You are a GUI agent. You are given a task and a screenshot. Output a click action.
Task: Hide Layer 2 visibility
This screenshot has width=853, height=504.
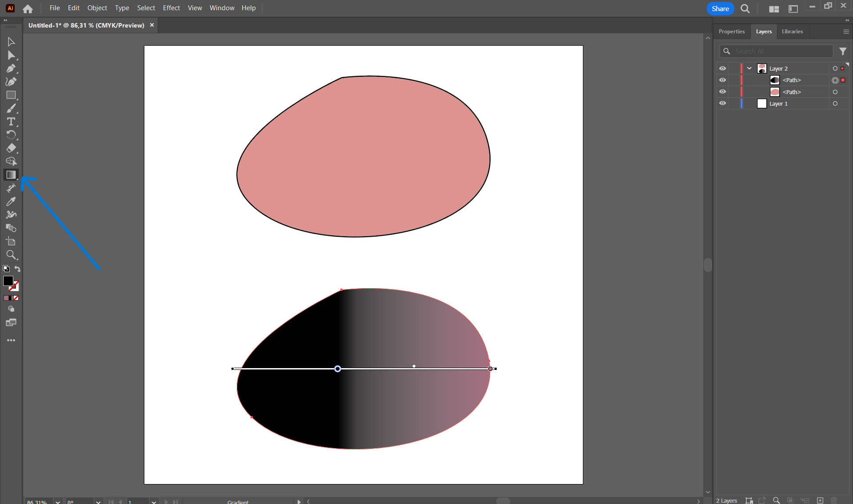(723, 68)
